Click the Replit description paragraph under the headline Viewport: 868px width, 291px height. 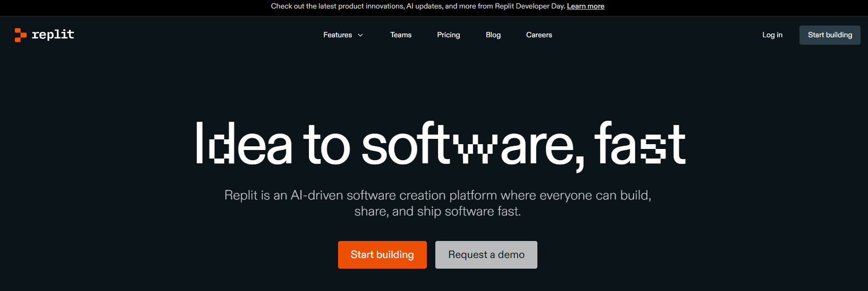point(437,203)
